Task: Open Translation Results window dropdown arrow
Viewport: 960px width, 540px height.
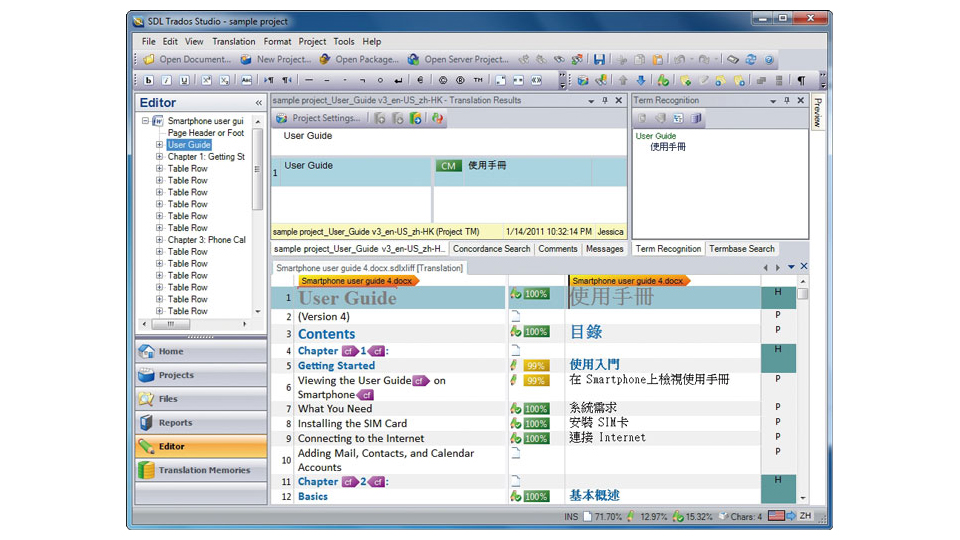Action: tap(591, 100)
